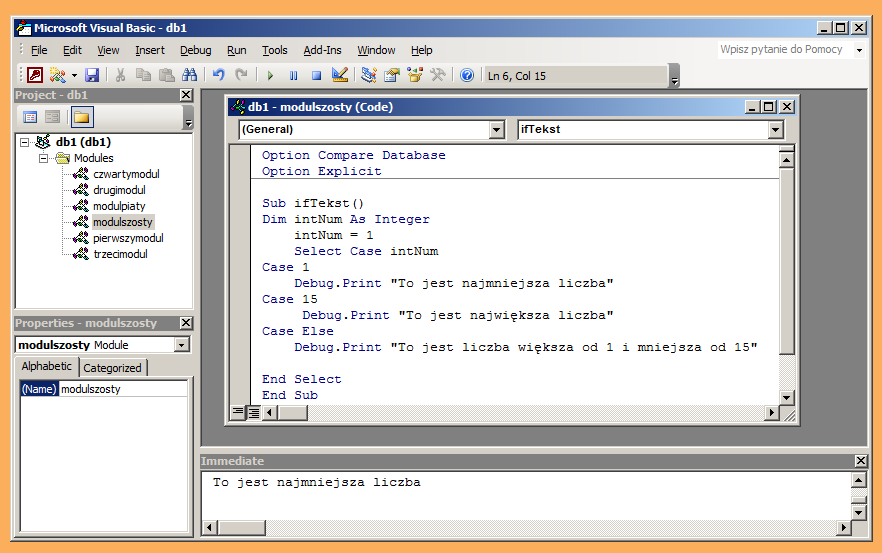
Task: Click the Find binoculars icon
Action: 190,75
